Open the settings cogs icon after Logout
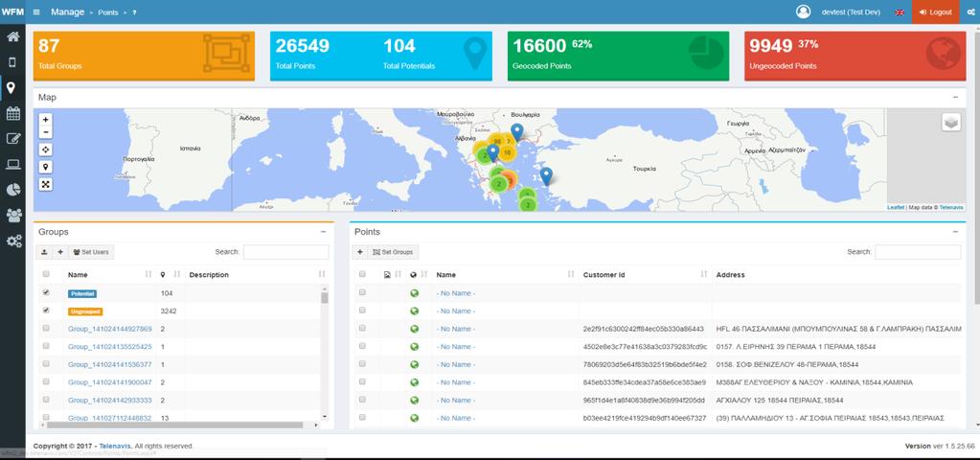The image size is (980, 460). coord(970,11)
